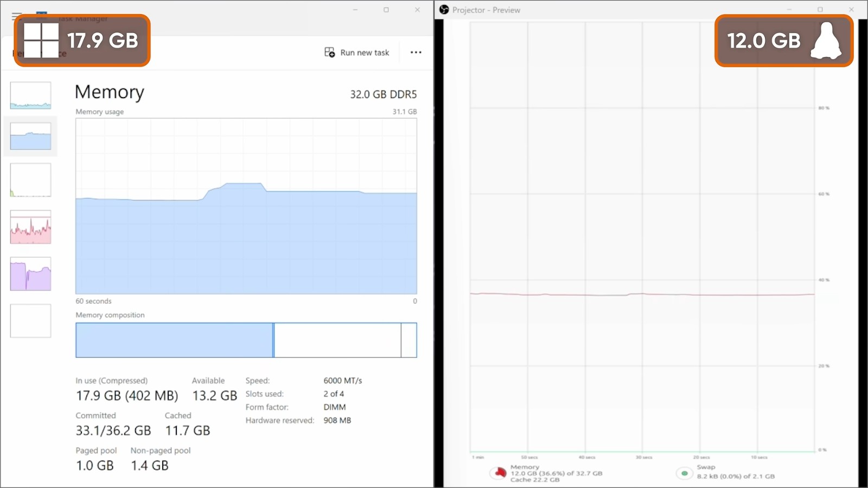Minimize the Task Manager window

coord(355,10)
